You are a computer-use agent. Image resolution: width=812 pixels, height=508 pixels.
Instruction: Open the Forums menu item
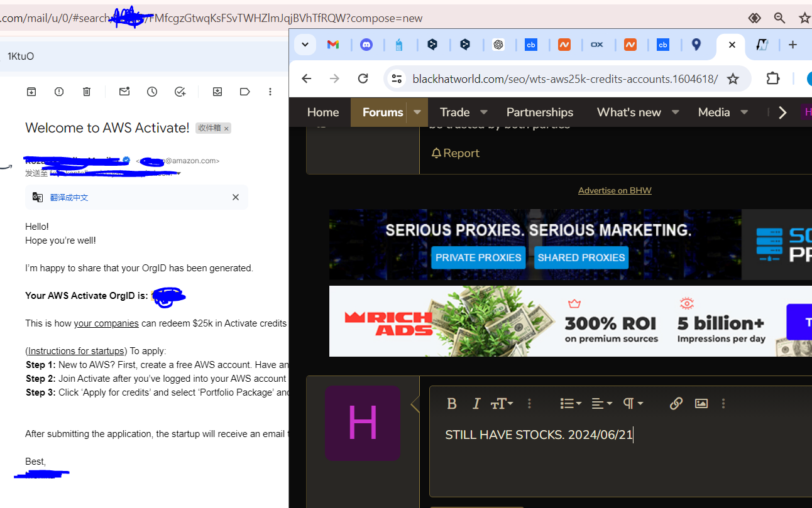click(383, 112)
